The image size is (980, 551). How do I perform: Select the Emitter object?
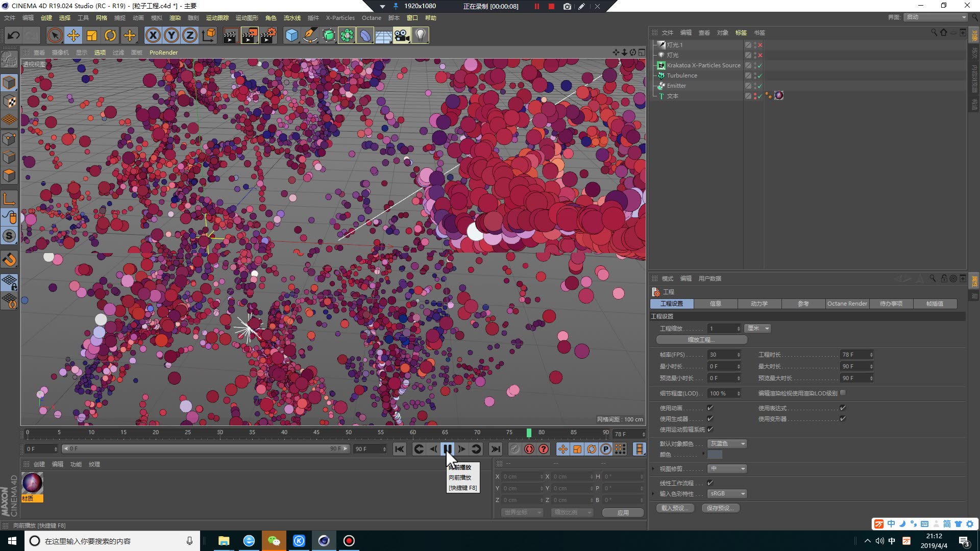coord(676,86)
